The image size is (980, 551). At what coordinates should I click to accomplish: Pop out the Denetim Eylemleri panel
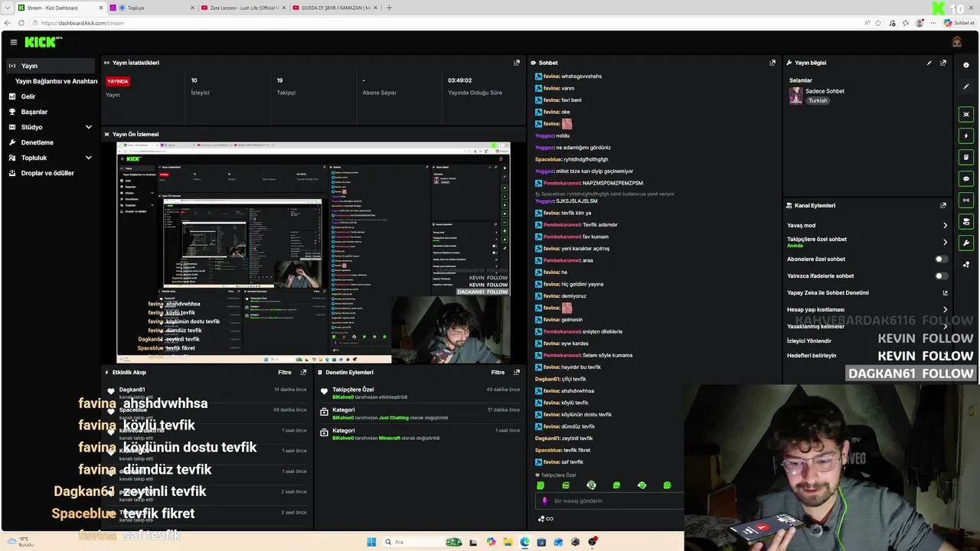517,372
